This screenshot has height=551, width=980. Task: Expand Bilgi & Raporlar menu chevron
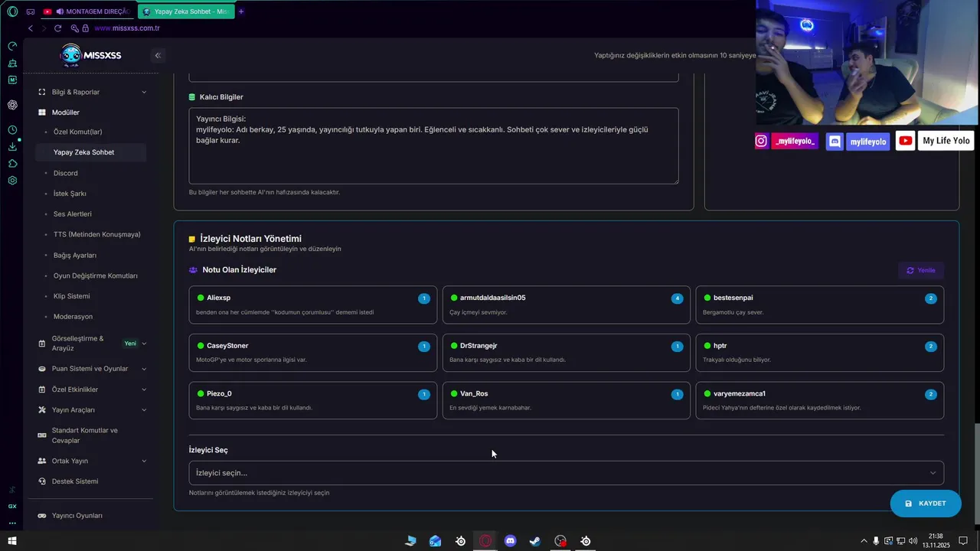(x=144, y=93)
